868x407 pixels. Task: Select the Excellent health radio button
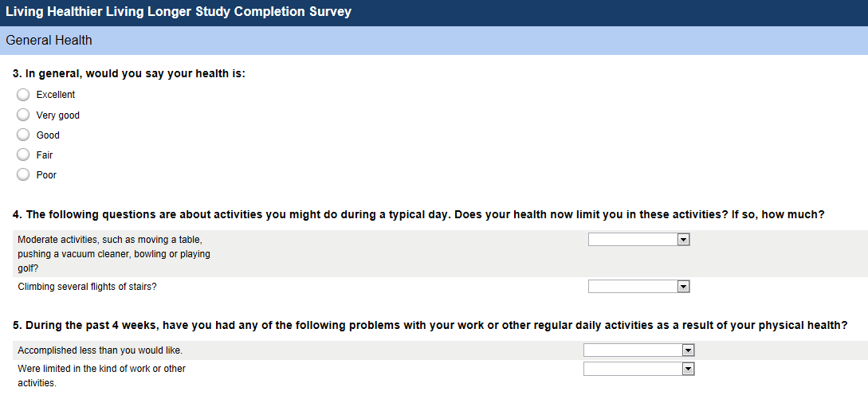click(23, 95)
